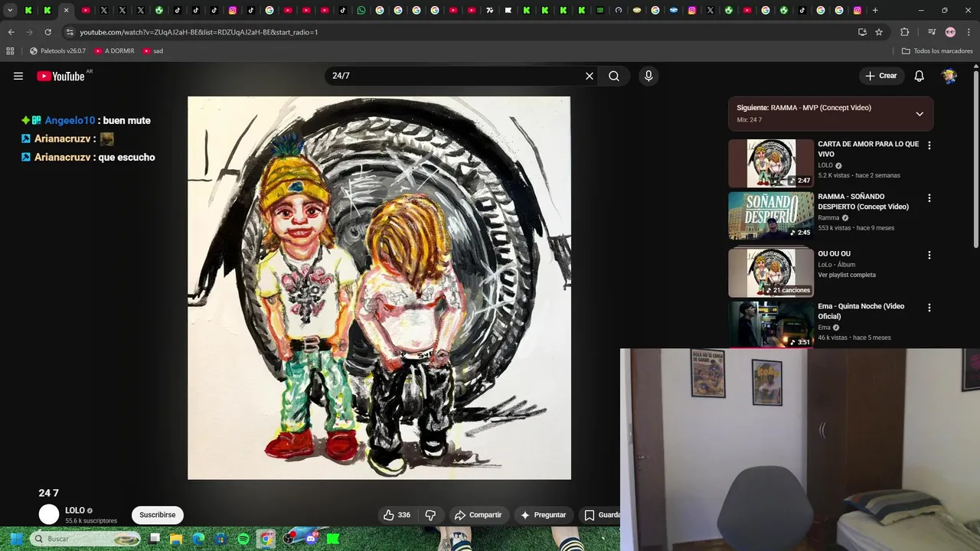
Task: Open the Preguntar AI button
Action: (543, 515)
